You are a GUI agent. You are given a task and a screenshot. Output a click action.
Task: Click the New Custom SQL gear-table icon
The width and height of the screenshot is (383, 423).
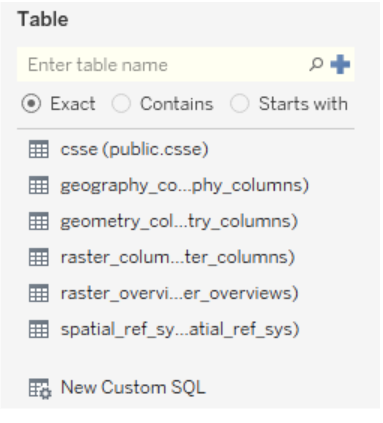coord(40,388)
